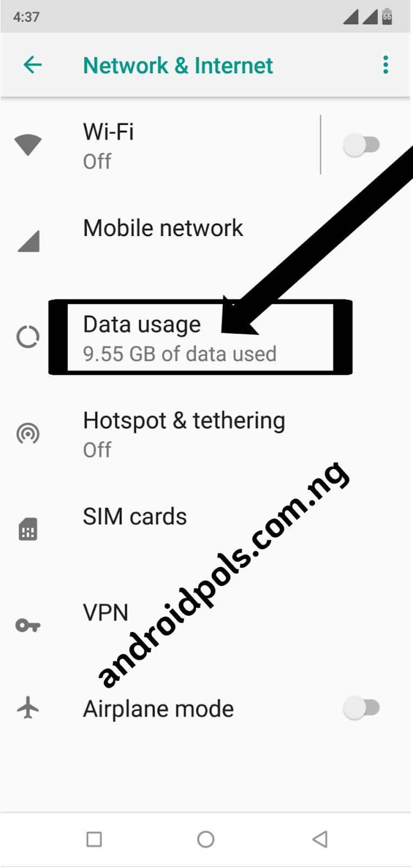Click the Hotspot & tethering icon
Image resolution: width=413 pixels, height=868 pixels.
(x=28, y=433)
